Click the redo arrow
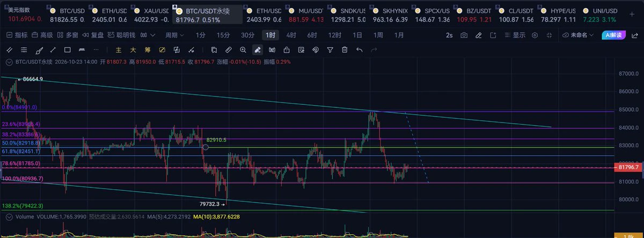644x238 pixels. (374, 50)
